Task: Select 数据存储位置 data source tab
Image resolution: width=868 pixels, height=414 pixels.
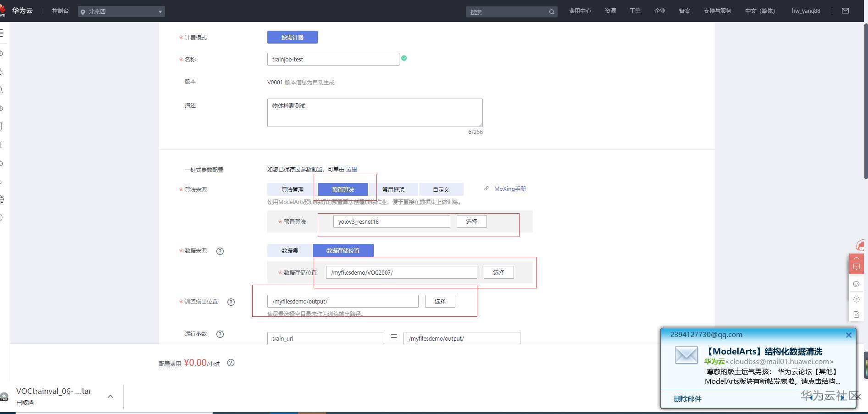Action: (x=343, y=250)
